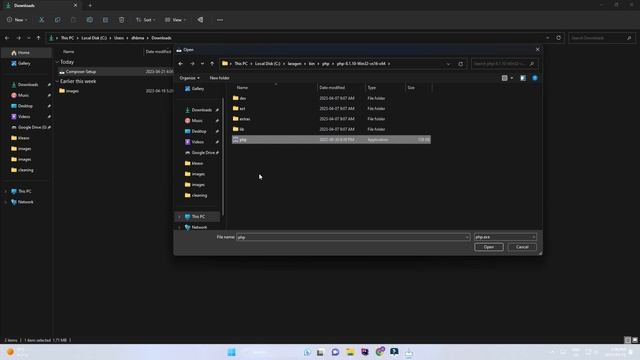The width and height of the screenshot is (640, 360).
Task: Go up one folder in Open dialog
Action: pos(212,64)
